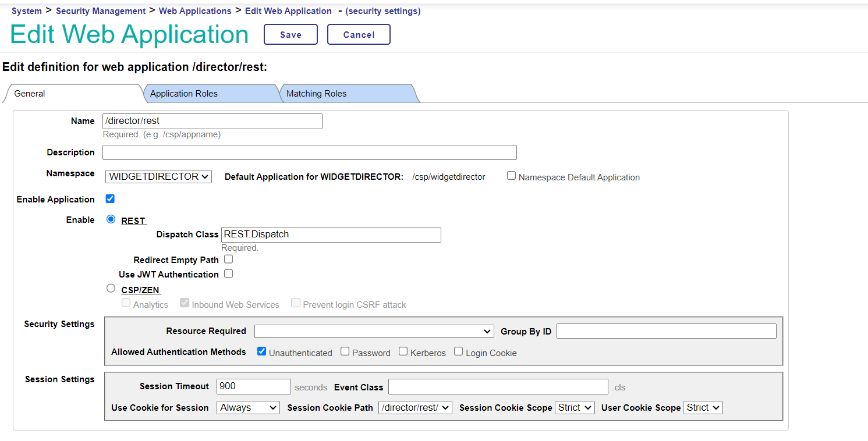Click the Cancel button
The height and width of the screenshot is (441, 868).
tap(359, 34)
